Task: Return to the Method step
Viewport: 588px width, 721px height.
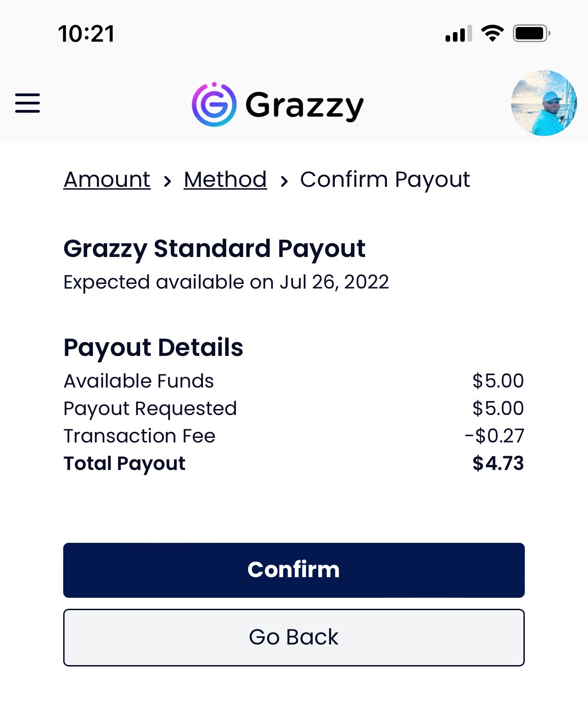Action: point(225,179)
